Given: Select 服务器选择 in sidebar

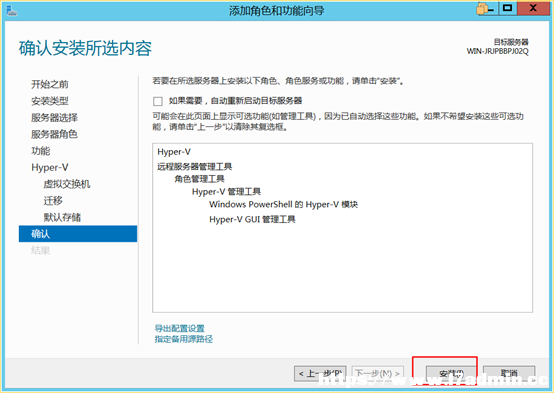Looking at the screenshot, I should 54,118.
